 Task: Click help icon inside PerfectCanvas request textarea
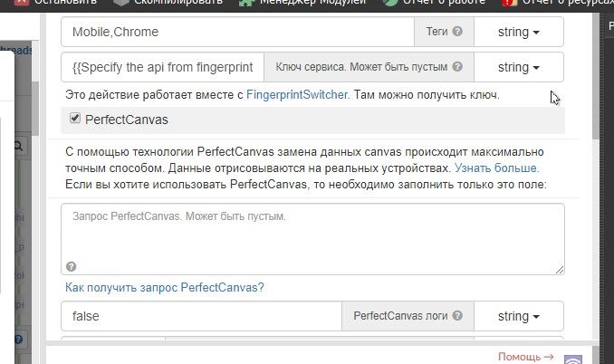point(72,266)
